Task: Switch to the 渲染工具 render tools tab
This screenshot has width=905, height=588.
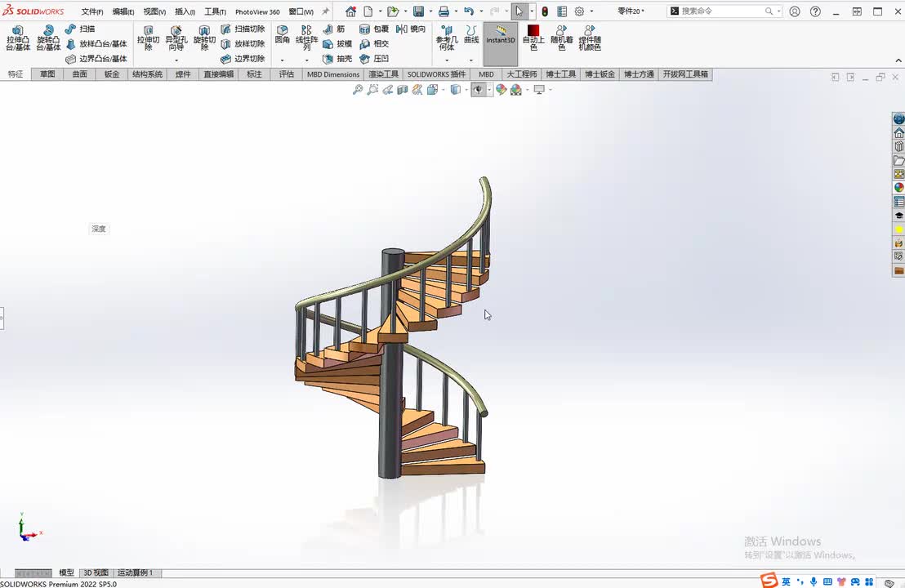Action: (x=384, y=73)
